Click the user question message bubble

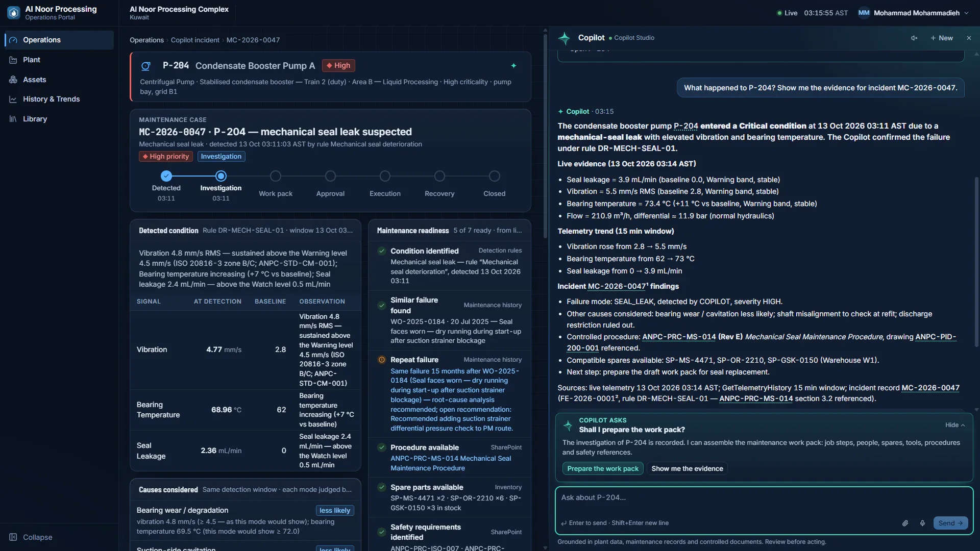pos(820,88)
